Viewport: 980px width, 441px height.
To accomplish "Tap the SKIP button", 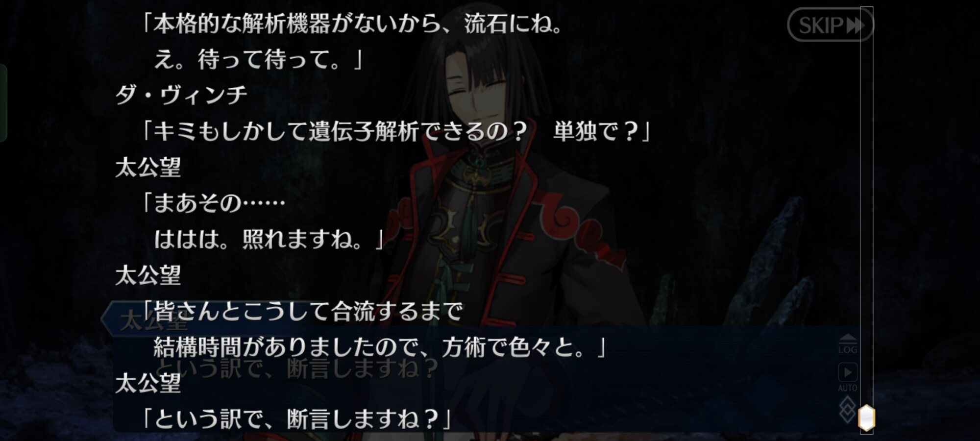I will pyautogui.click(x=830, y=24).
